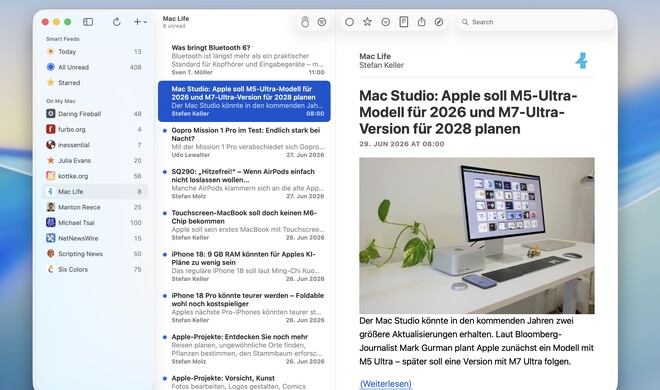Click the Julia Evans star icon
This screenshot has height=390, width=660.
51,160
